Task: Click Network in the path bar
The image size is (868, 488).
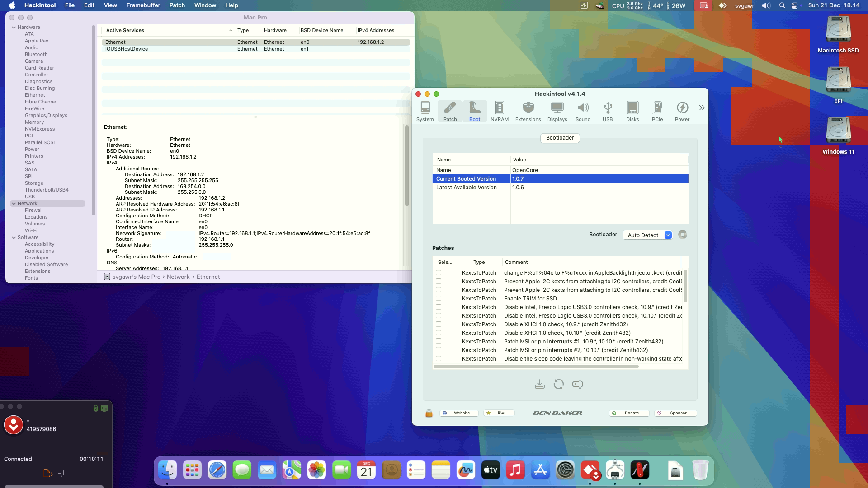Action: 178,277
